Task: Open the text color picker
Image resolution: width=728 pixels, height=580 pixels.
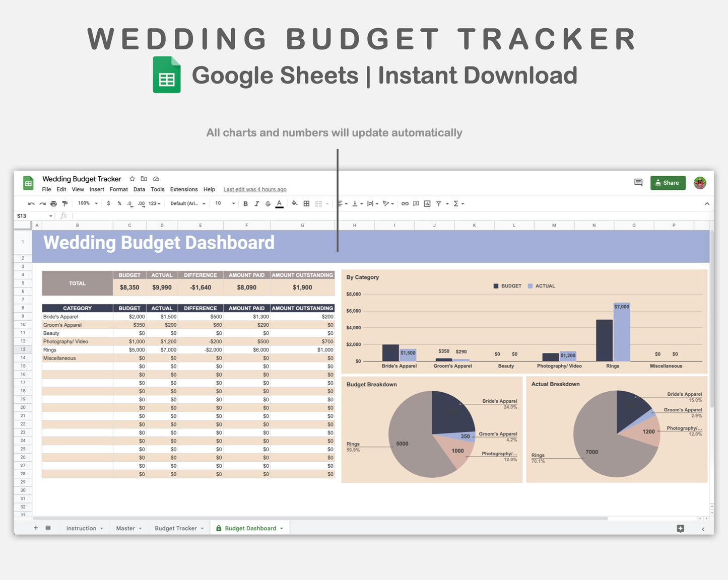Action: 279,203
